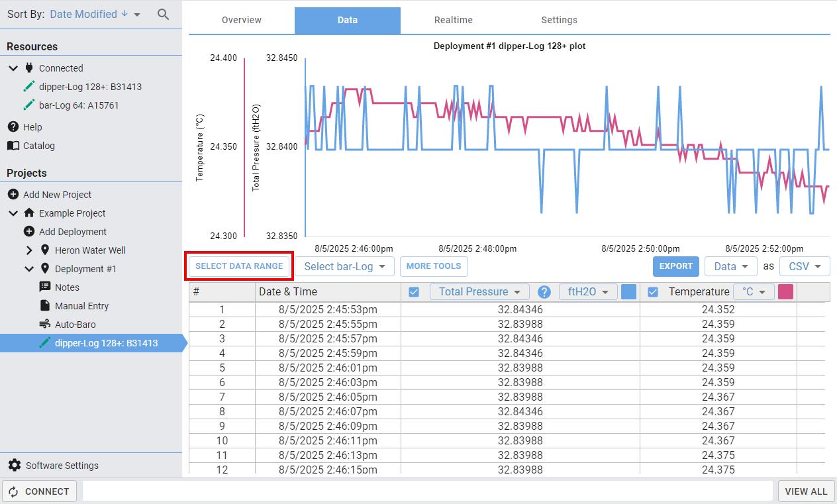Collapse the Example Project tree
Screen dimensions: 837x504
(13, 213)
